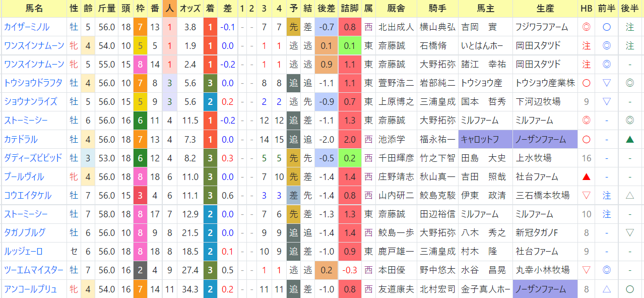The width and height of the screenshot is (644, 298).
Task: Click green ◎ 後半 mark in トウショウドラフタ row
Action: pyautogui.click(x=630, y=83)
